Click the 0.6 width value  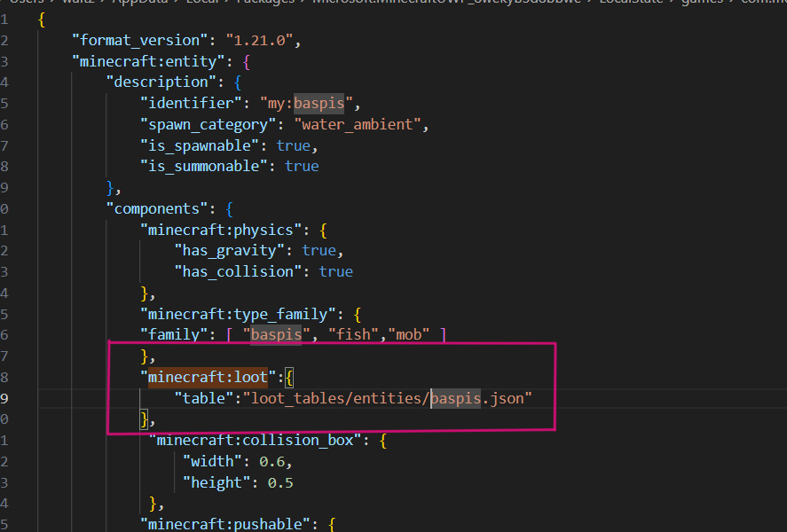tap(276, 461)
